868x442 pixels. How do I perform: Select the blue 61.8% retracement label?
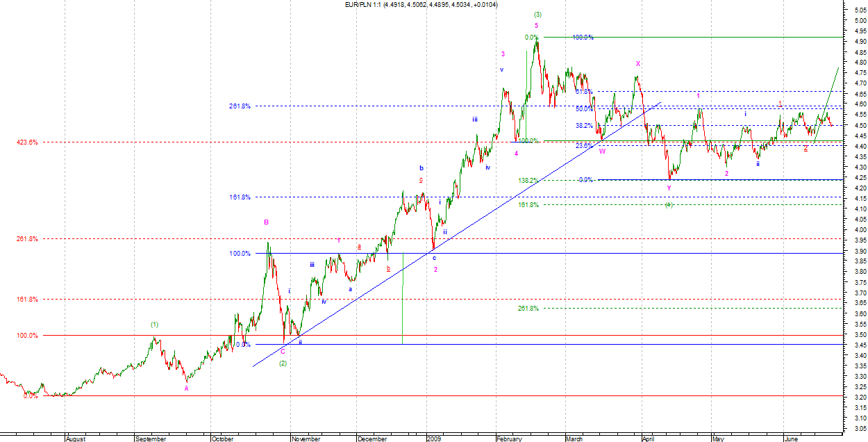(584, 91)
